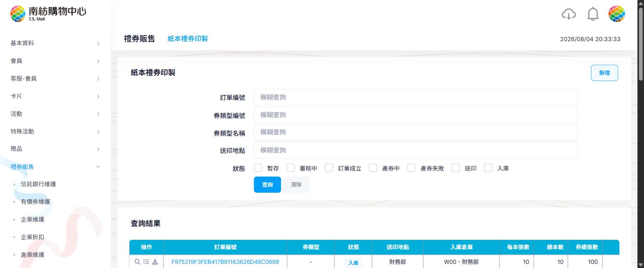Expand the 卡片 menu
This screenshot has width=644, height=268.
point(55,96)
